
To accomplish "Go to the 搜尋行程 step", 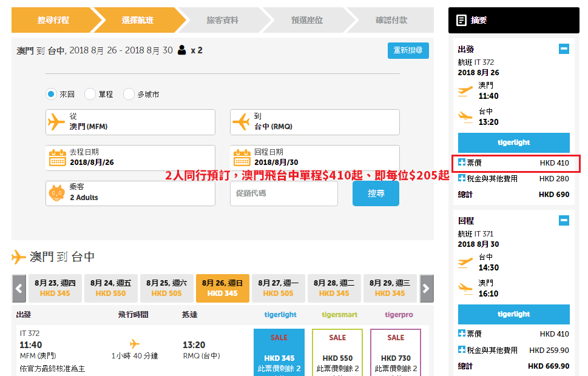I will 53,20.
